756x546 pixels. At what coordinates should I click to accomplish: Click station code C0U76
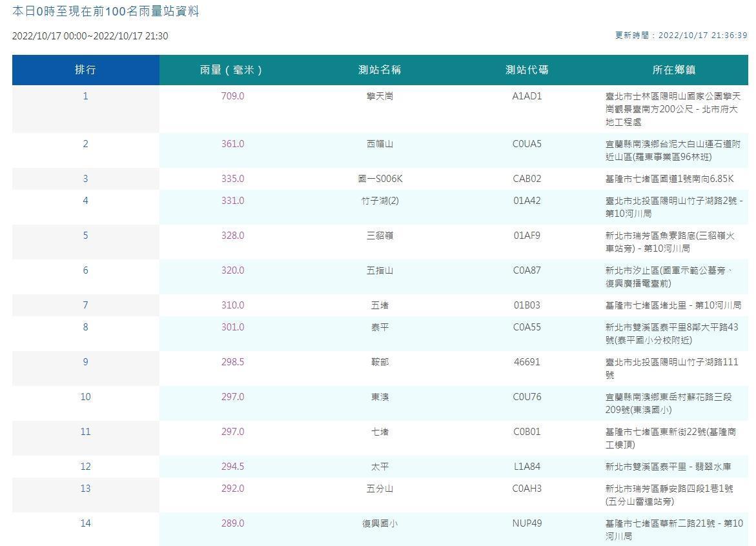[527, 397]
